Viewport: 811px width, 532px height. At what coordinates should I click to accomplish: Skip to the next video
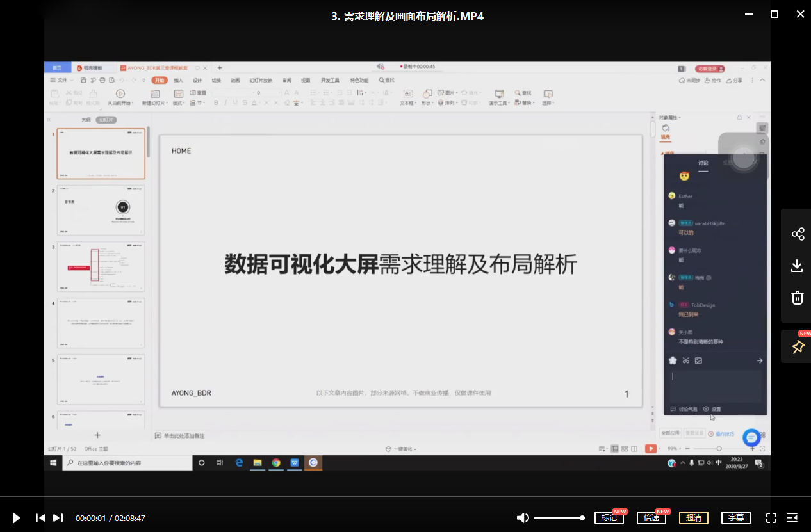[x=58, y=518]
